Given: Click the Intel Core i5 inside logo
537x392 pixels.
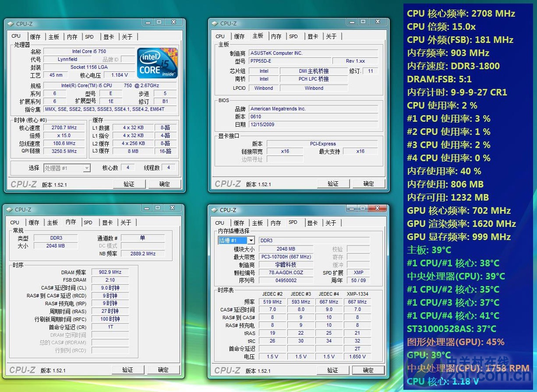Looking at the screenshot, I should tap(157, 63).
